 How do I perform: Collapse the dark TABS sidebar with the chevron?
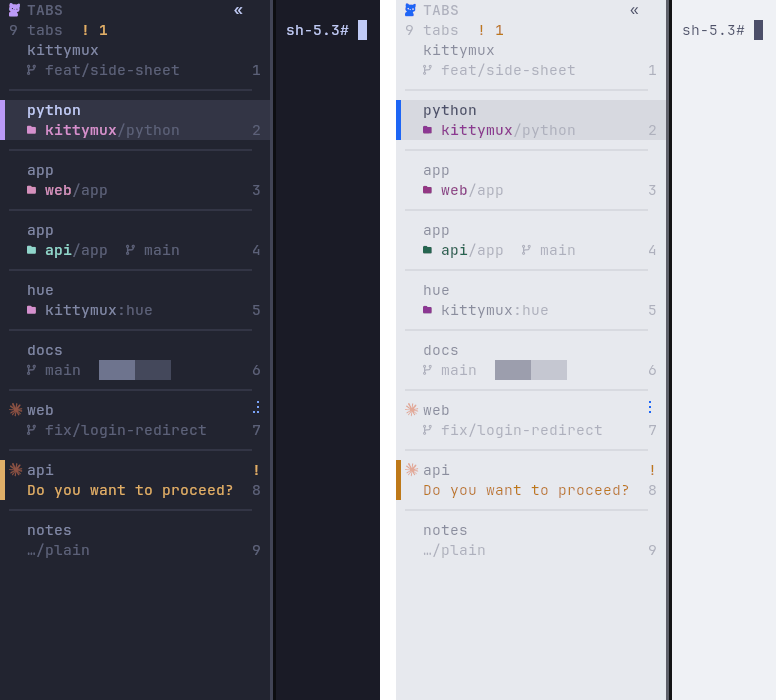(x=238, y=10)
